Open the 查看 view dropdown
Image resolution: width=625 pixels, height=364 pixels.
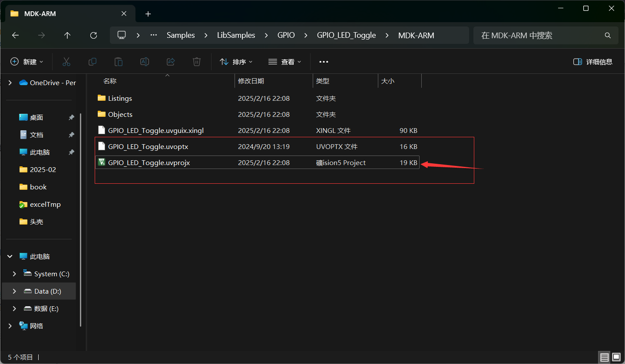click(285, 62)
